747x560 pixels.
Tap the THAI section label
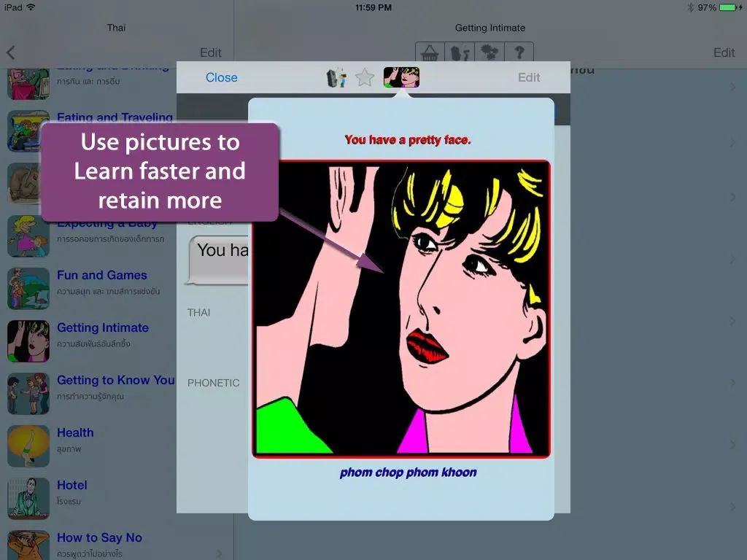click(198, 312)
